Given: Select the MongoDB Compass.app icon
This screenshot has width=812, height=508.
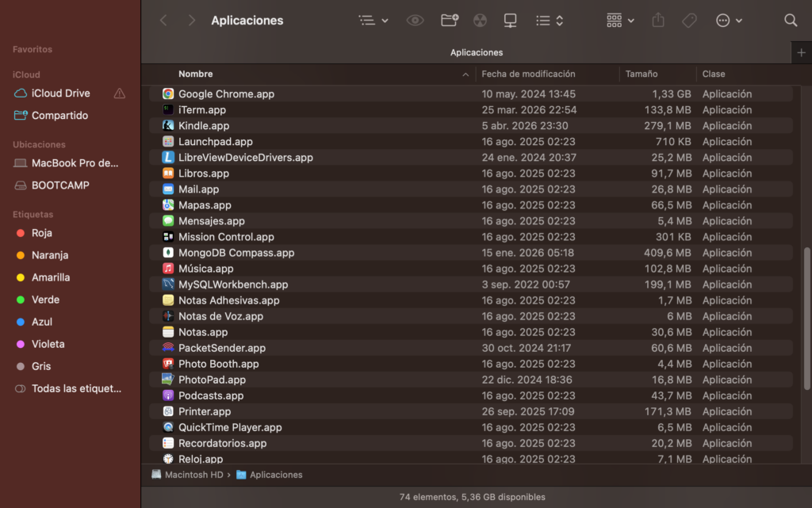Looking at the screenshot, I should 168,253.
